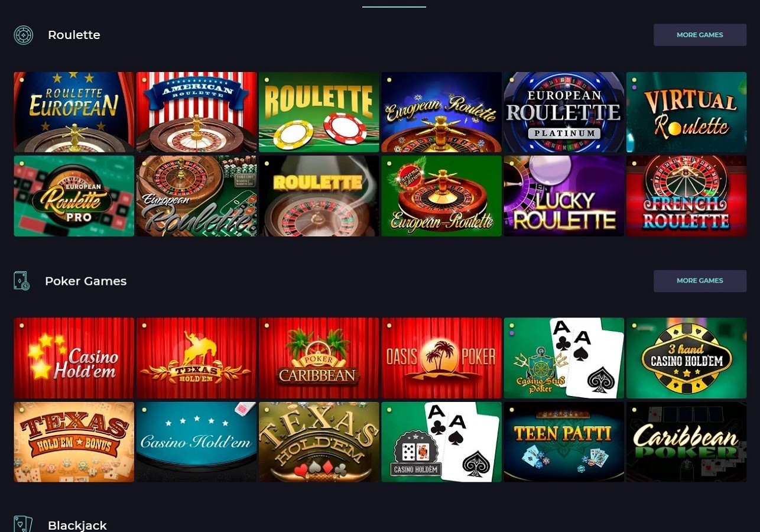Click the Blackjack section icon
Image resolution: width=760 pixels, height=532 pixels.
click(23, 524)
